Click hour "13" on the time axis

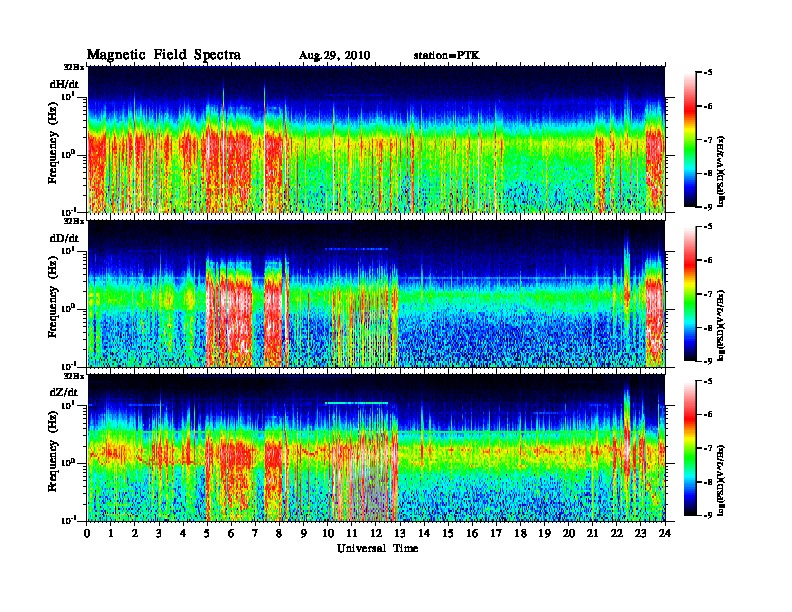tap(400, 533)
